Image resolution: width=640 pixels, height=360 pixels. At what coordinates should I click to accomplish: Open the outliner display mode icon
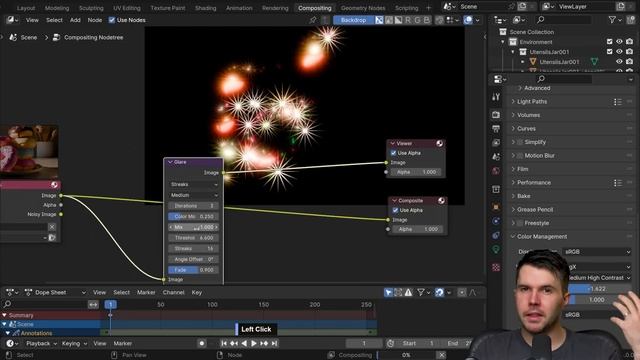click(x=518, y=20)
